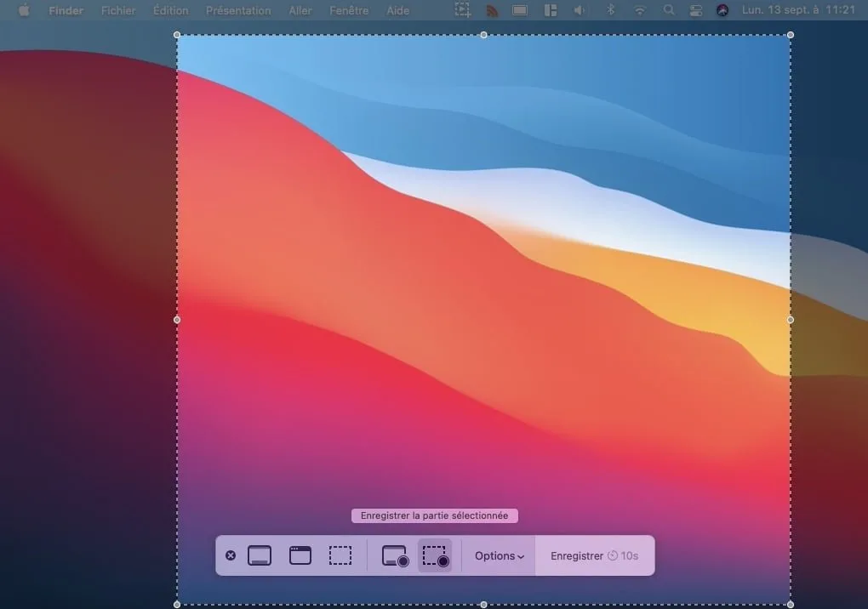The height and width of the screenshot is (609, 868).
Task: Click the top-center selection handle
Action: point(484,35)
